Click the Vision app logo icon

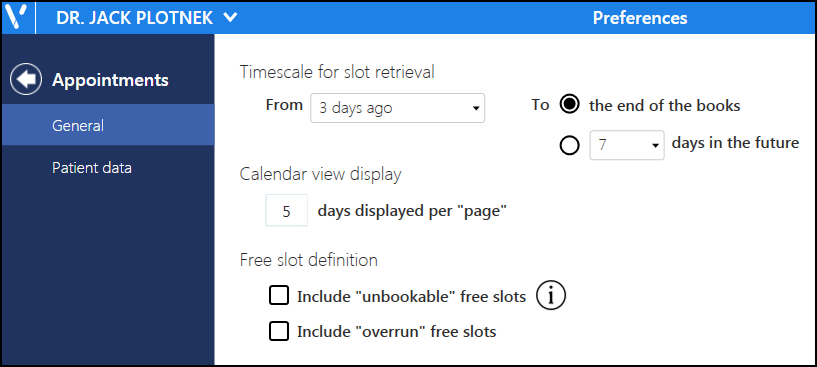(x=18, y=18)
